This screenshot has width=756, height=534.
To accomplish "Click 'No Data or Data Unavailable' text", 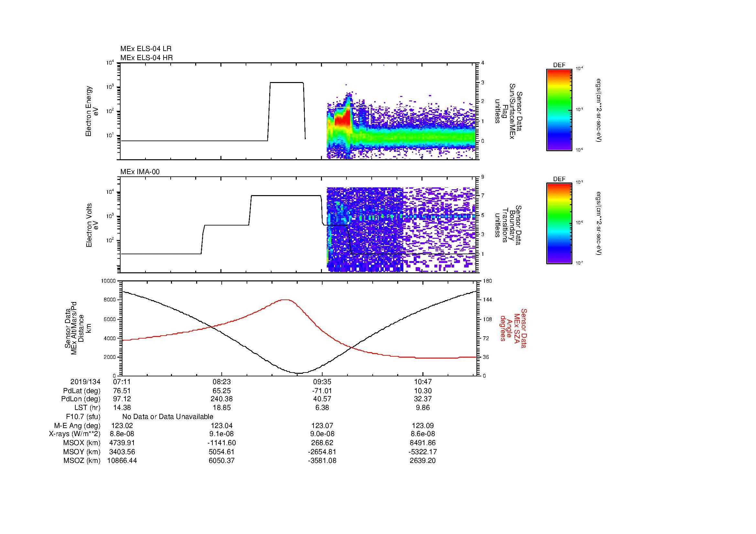I will 168,416.
